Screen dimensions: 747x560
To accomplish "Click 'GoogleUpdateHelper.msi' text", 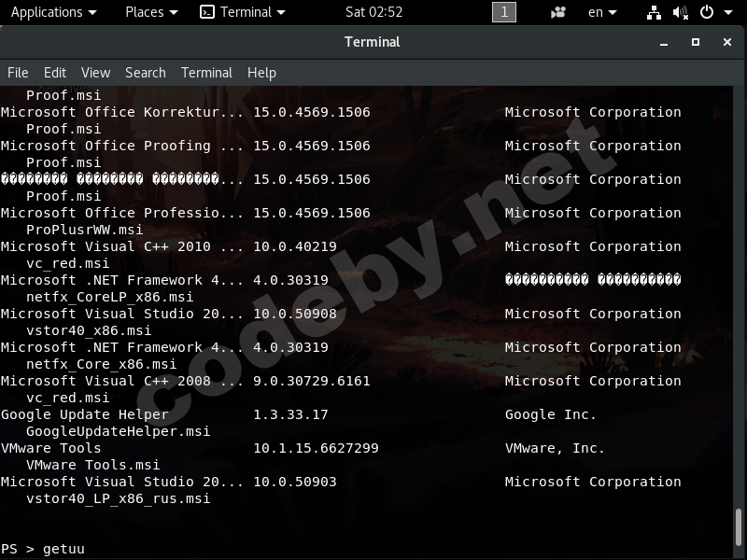I will [x=119, y=431].
